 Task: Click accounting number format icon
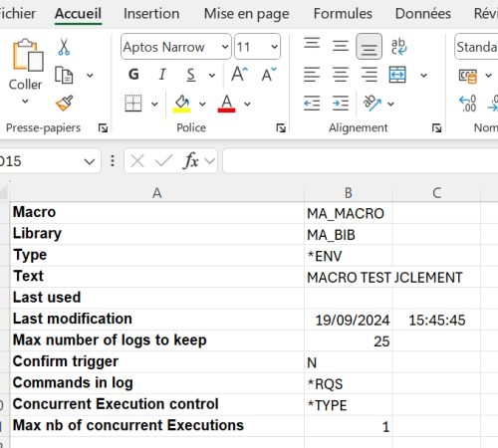(x=468, y=76)
